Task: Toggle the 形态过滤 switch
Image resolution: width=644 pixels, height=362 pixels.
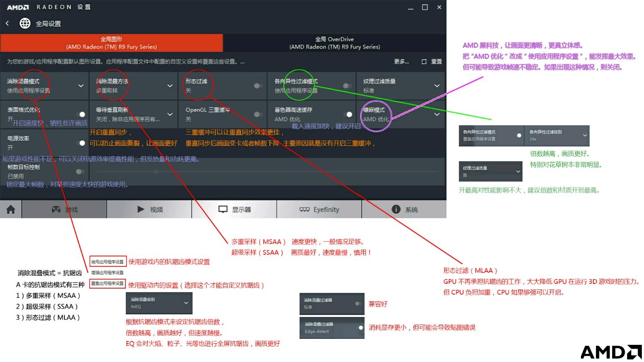Action: pyautogui.click(x=258, y=86)
